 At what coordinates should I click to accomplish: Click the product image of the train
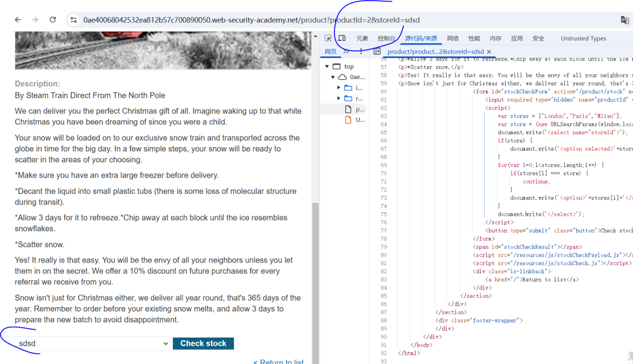coord(163,50)
